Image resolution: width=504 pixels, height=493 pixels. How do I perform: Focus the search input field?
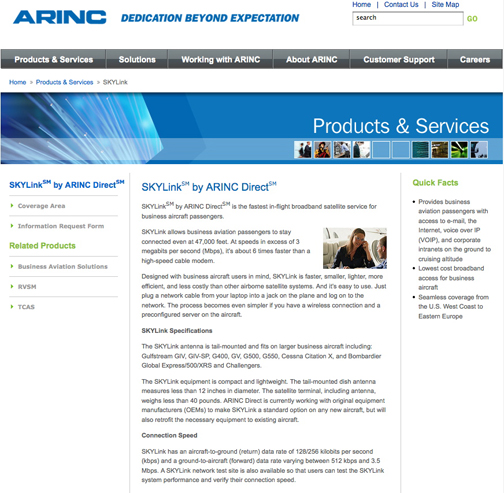[408, 18]
